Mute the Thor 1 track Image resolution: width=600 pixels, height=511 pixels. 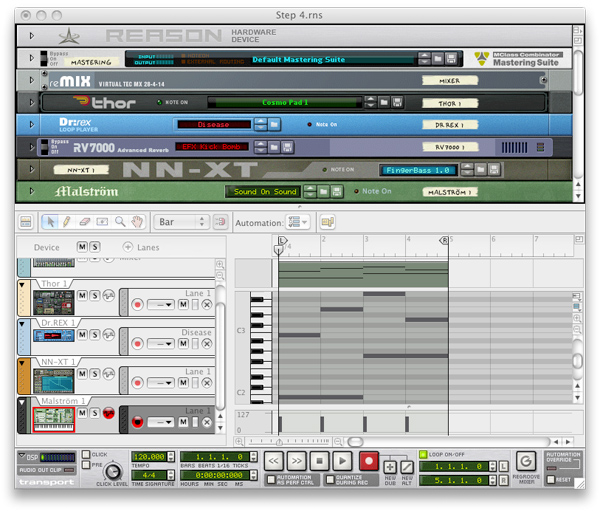click(82, 295)
